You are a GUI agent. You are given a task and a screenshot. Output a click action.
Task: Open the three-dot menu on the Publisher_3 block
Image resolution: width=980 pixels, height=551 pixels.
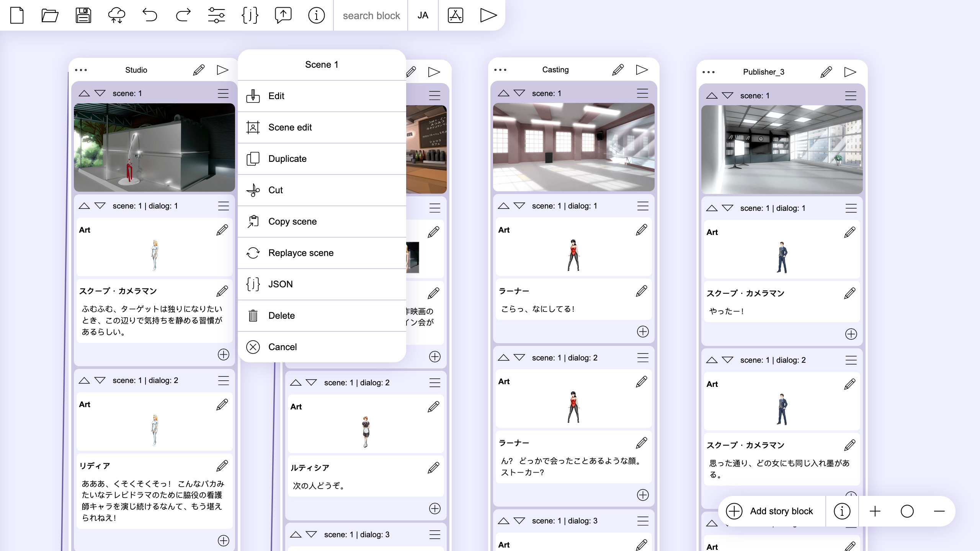(709, 71)
